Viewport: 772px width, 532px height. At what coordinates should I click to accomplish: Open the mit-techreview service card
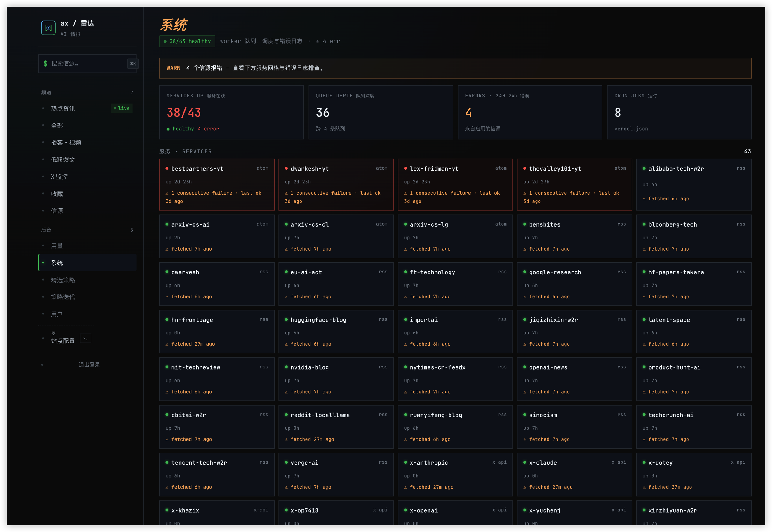click(x=217, y=379)
